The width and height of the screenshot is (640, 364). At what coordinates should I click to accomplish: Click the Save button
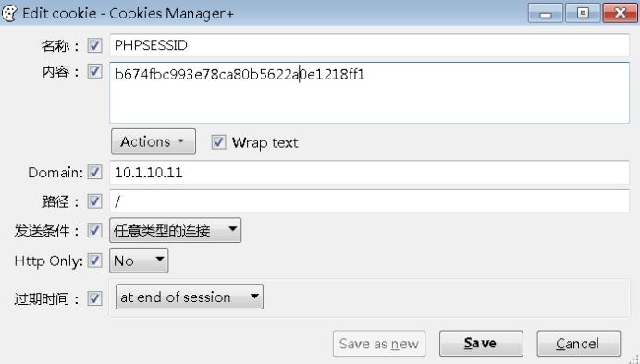(481, 343)
